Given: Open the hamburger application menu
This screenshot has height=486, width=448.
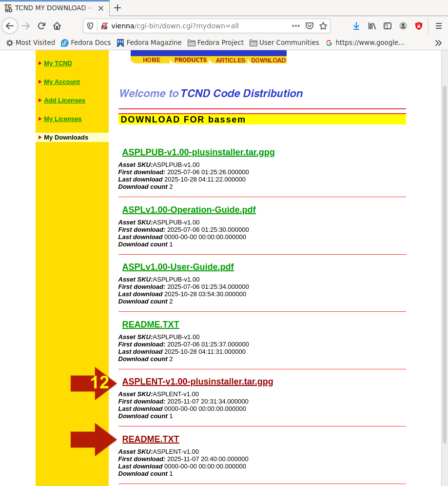Looking at the screenshot, I should coord(438,26).
